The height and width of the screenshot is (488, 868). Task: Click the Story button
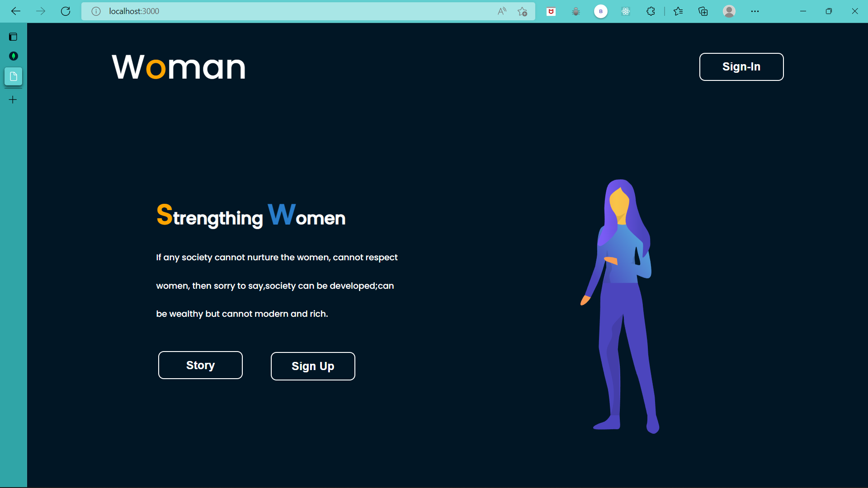200,365
